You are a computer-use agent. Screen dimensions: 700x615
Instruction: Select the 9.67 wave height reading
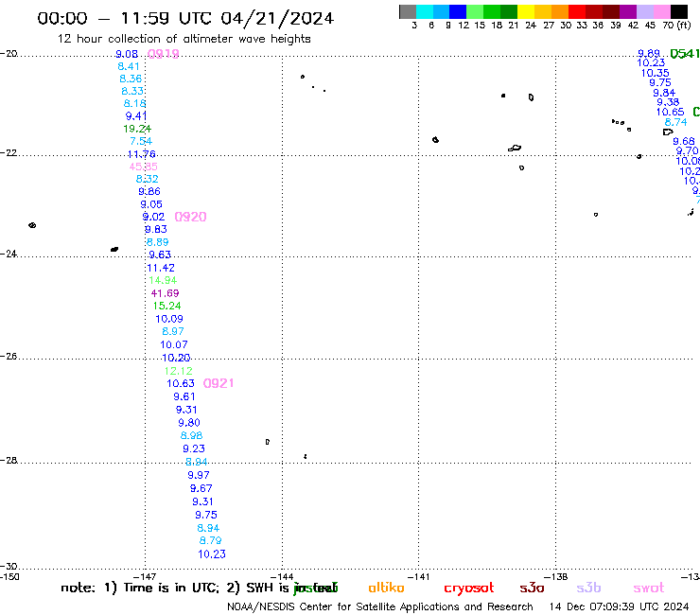click(x=201, y=488)
